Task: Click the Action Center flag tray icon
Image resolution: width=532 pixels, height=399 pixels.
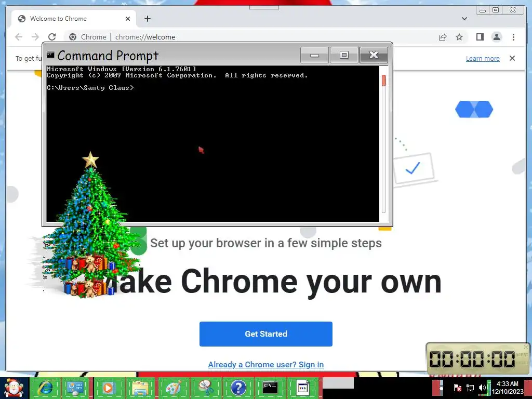Action: click(x=458, y=388)
